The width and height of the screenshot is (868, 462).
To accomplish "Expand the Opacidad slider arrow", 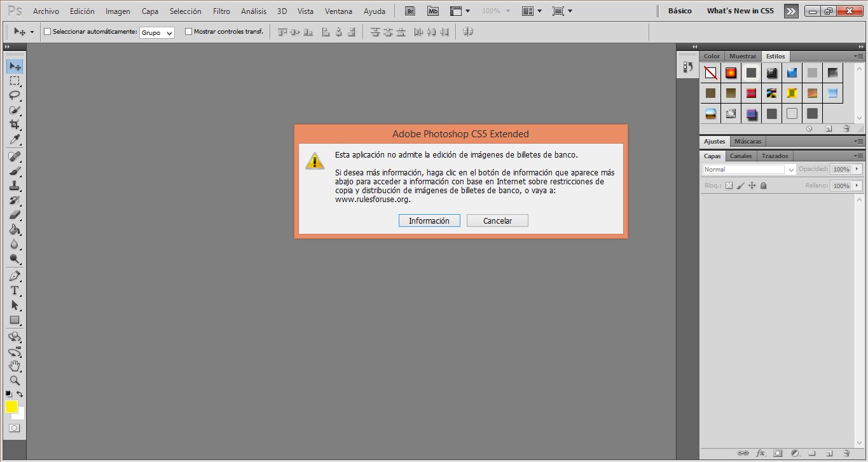I will tap(857, 169).
